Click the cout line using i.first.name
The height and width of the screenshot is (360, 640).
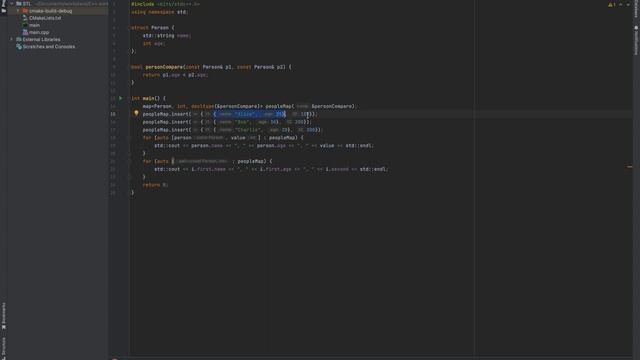coord(271,169)
